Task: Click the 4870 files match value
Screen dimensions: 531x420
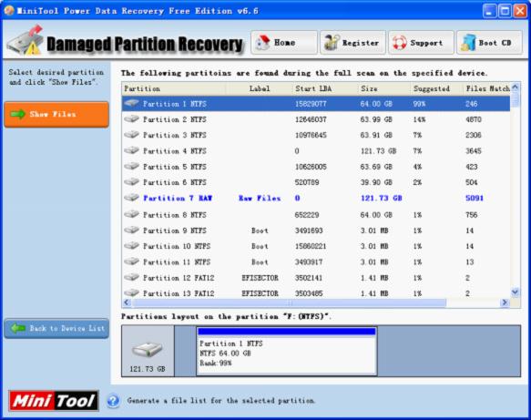Action: 474,119
